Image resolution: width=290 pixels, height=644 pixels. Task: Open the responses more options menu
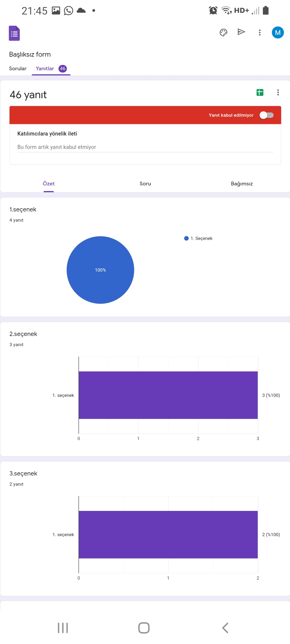click(x=278, y=93)
